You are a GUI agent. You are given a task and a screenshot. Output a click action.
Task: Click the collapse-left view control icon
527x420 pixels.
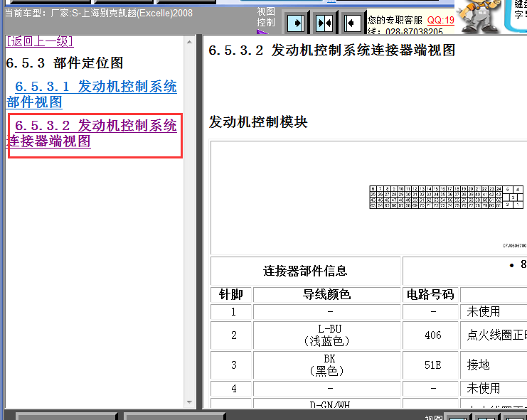351,23
